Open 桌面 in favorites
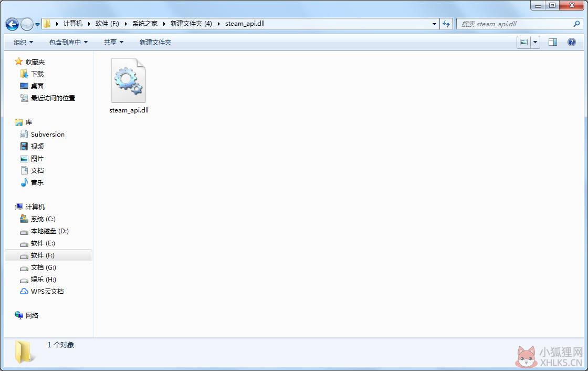588x371 pixels. pyautogui.click(x=37, y=86)
